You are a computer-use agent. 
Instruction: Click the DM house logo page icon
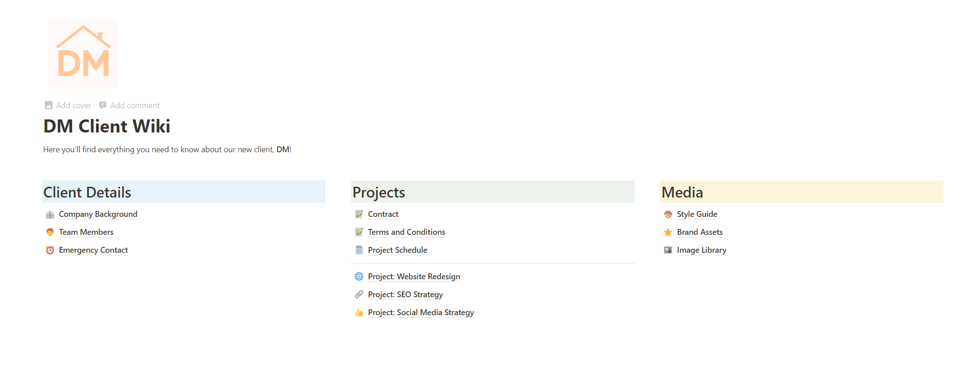[x=83, y=53]
